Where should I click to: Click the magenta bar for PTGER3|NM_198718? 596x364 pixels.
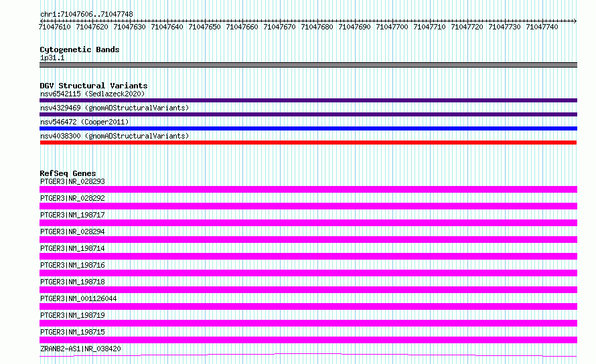coord(308,290)
